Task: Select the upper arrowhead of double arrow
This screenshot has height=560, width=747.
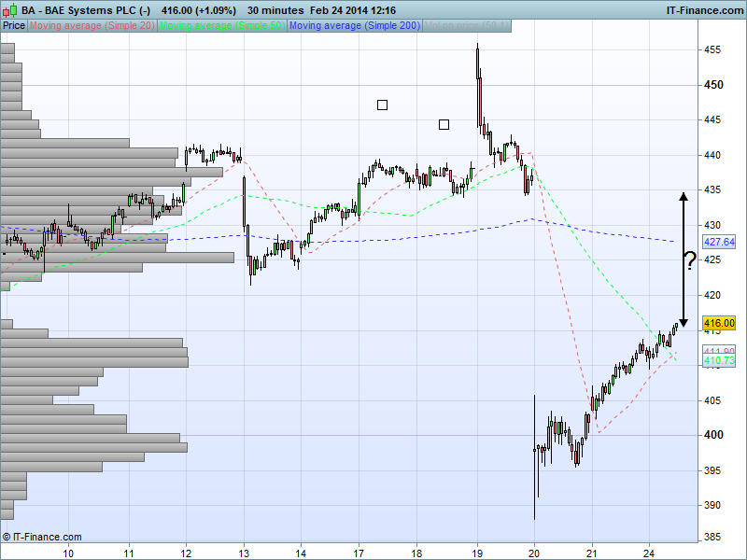Action: click(683, 196)
